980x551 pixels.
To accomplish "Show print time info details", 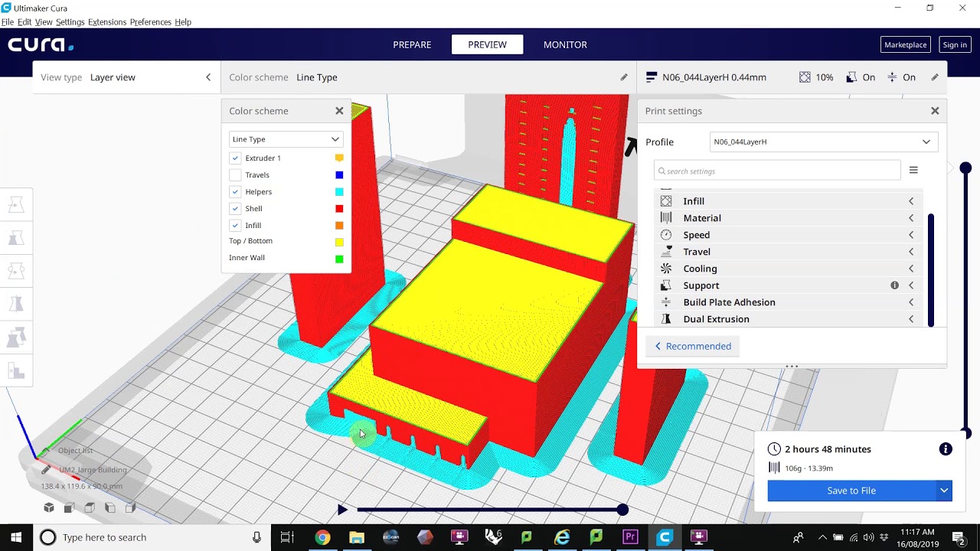I will pyautogui.click(x=946, y=449).
